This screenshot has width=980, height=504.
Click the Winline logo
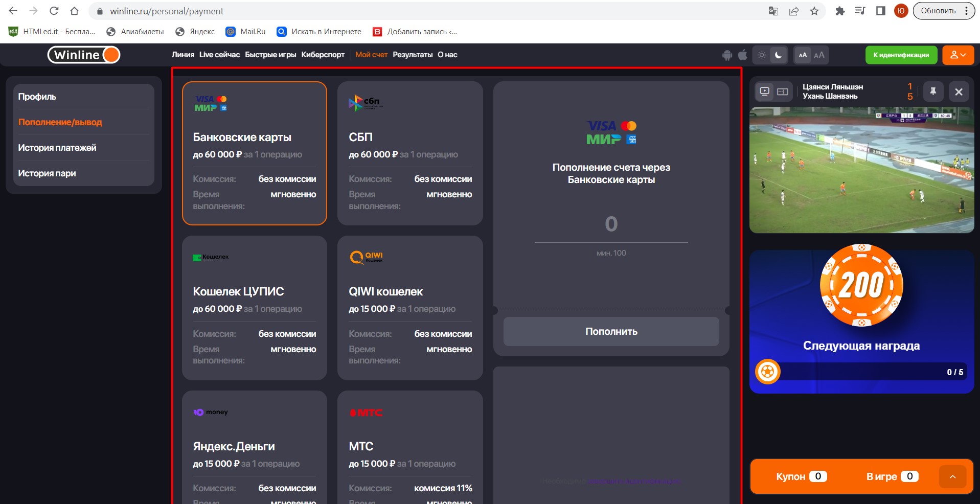click(x=84, y=55)
